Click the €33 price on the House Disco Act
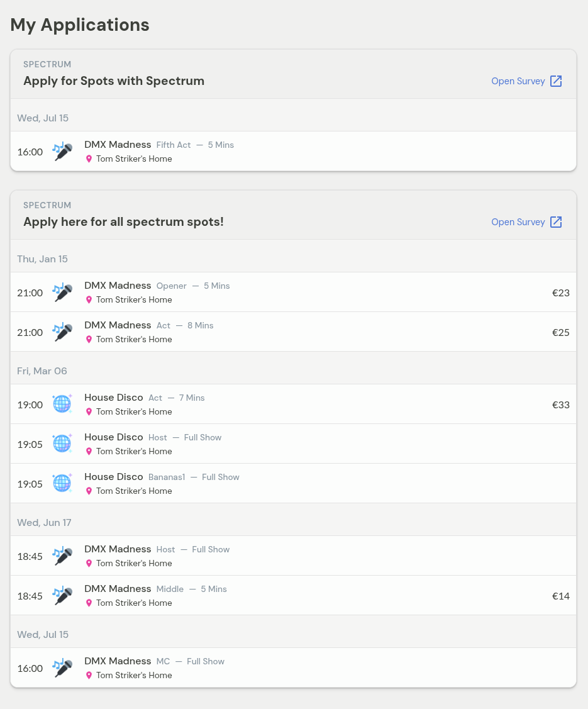 click(560, 405)
